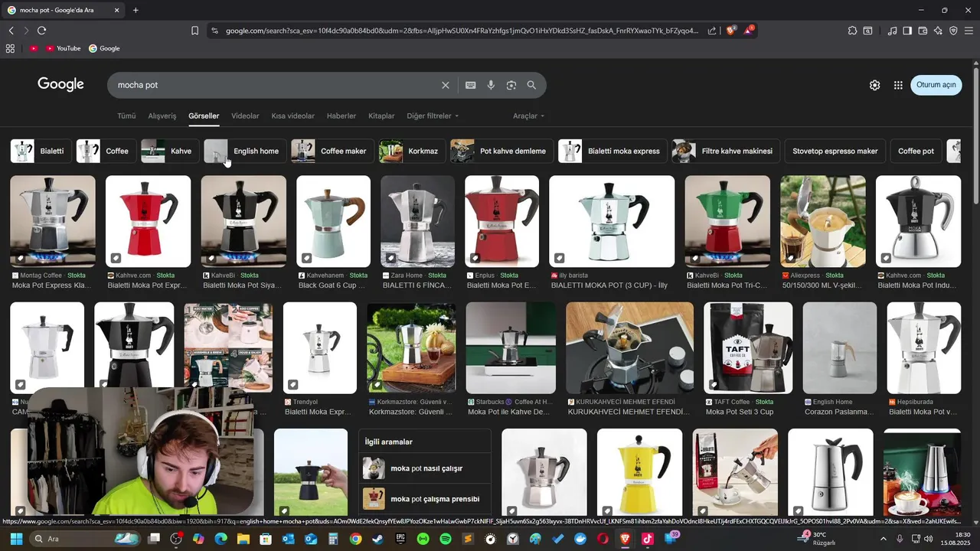Image resolution: width=980 pixels, height=551 pixels.
Task: Select the Filtre kahve makinesi chip
Action: (727, 151)
